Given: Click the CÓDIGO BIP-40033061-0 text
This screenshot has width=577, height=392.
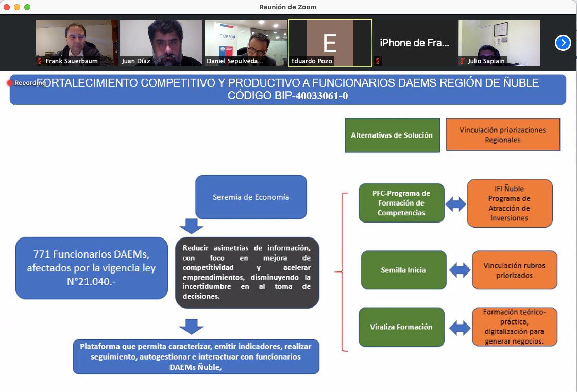Looking at the screenshot, I should point(288,96).
